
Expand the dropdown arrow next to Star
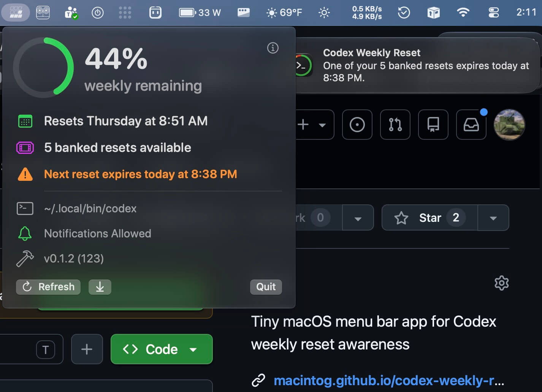[x=493, y=218]
